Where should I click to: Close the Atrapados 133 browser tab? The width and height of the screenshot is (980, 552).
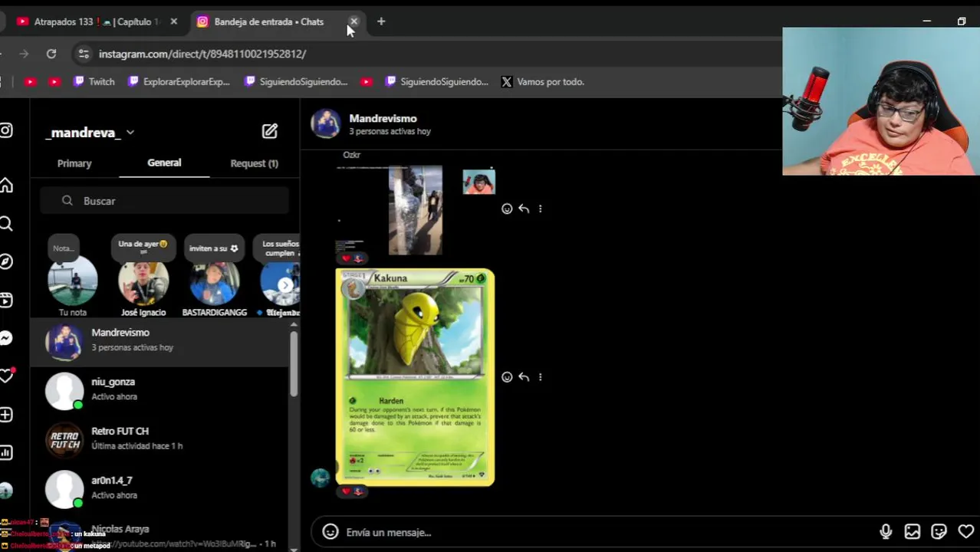[x=174, y=21]
